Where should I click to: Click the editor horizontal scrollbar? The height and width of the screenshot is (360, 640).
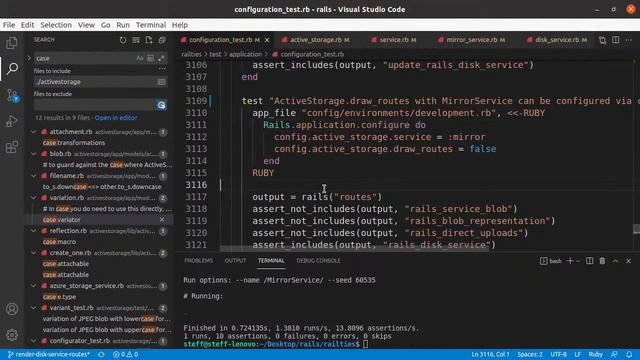point(354,248)
